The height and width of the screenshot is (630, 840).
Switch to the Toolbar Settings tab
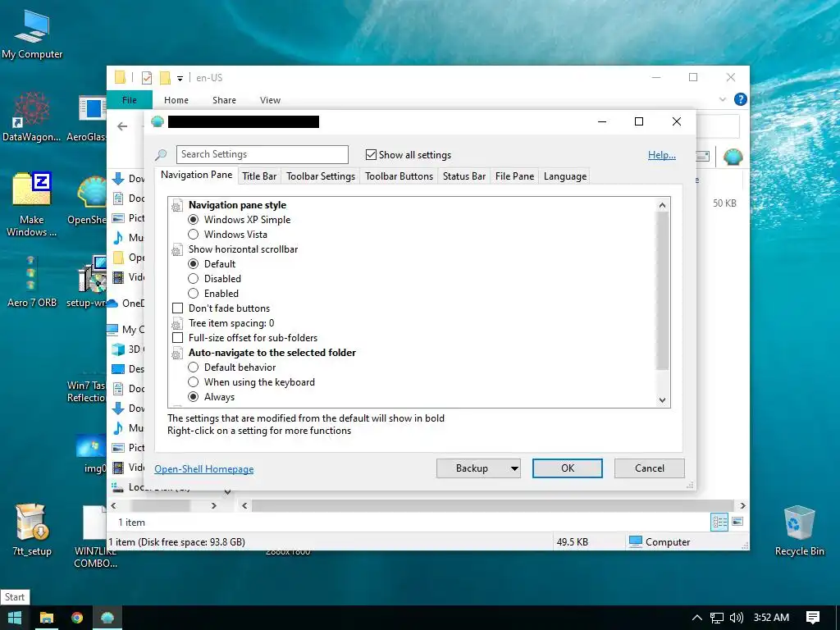[x=321, y=176]
